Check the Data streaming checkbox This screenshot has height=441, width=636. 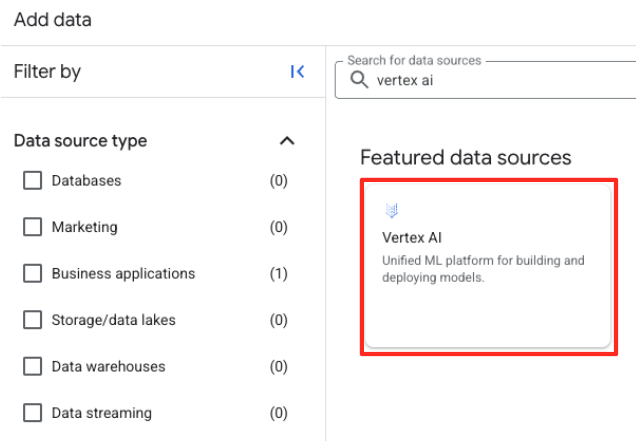click(x=33, y=413)
